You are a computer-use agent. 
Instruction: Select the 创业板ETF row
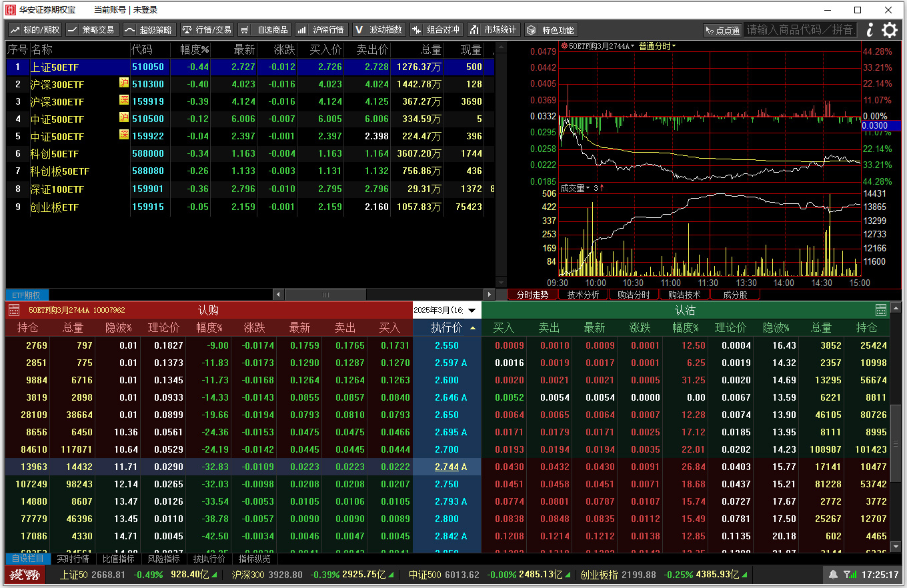pyautogui.click(x=250, y=207)
